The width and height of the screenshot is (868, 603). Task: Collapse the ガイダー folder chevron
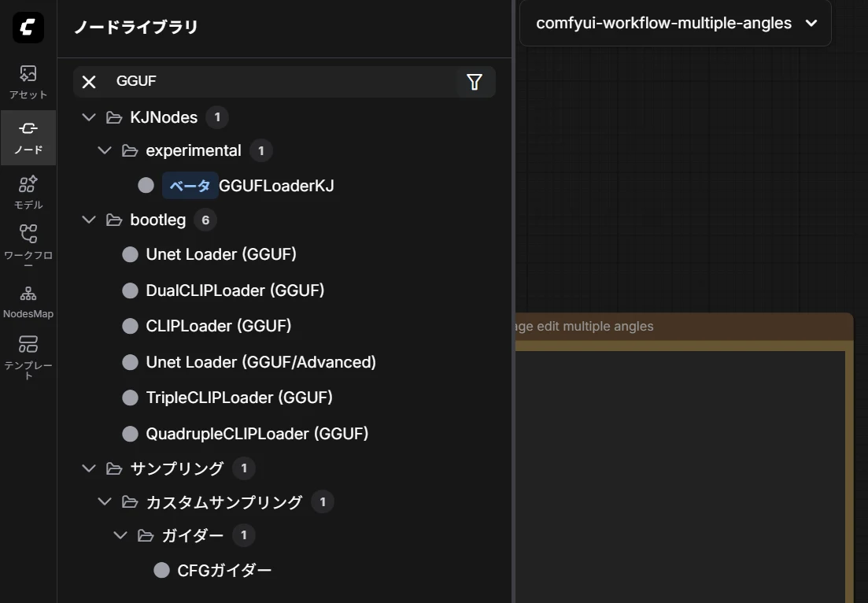(120, 535)
